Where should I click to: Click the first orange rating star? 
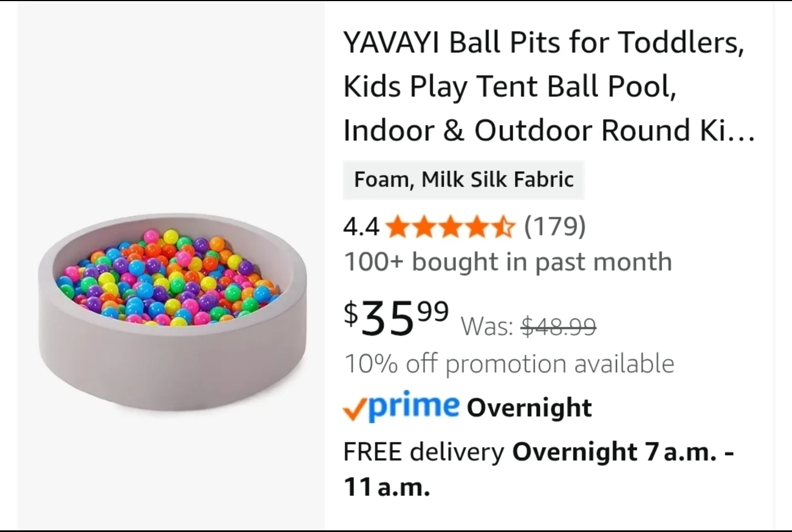[x=398, y=227]
